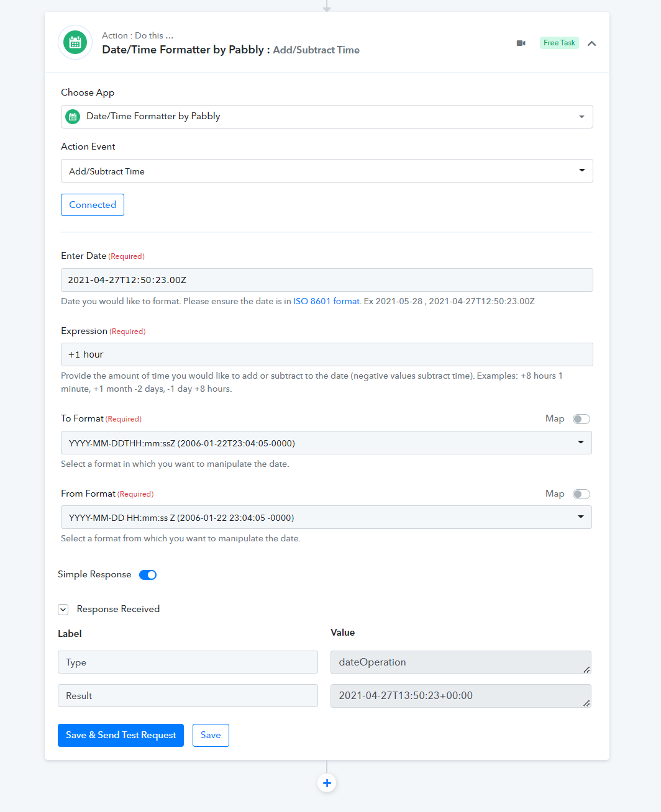Image resolution: width=661 pixels, height=812 pixels.
Task: Click the resize handle on dateOperation value box
Action: pos(586,669)
